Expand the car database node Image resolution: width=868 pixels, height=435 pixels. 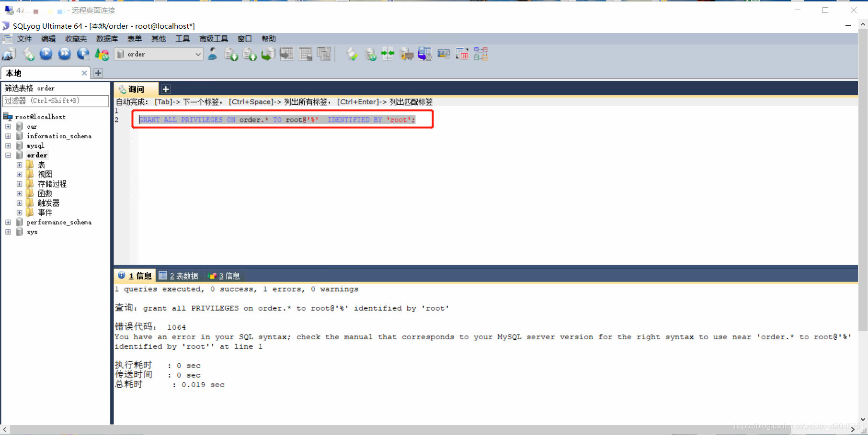8,127
